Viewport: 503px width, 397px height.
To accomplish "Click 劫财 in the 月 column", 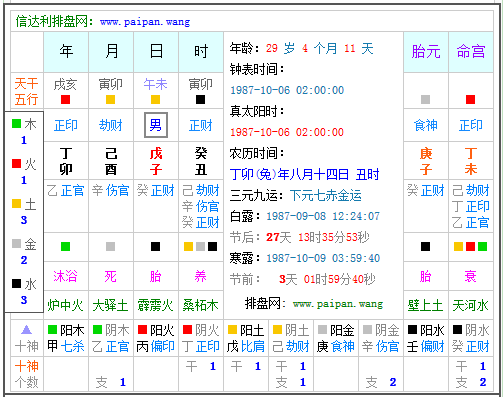I will pos(111,125).
